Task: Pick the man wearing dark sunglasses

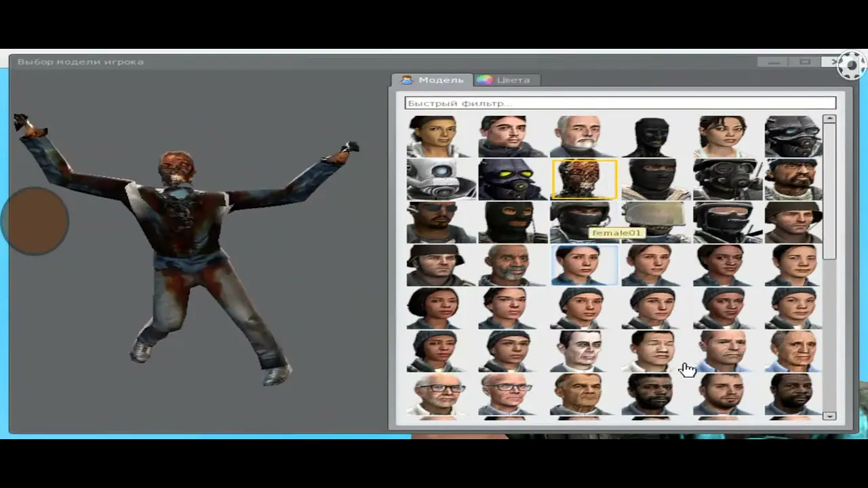Action: [441, 223]
